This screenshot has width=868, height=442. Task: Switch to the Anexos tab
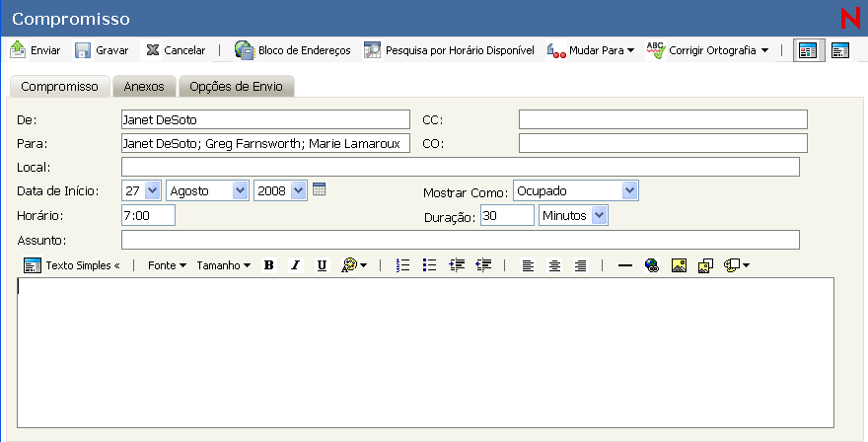click(144, 87)
